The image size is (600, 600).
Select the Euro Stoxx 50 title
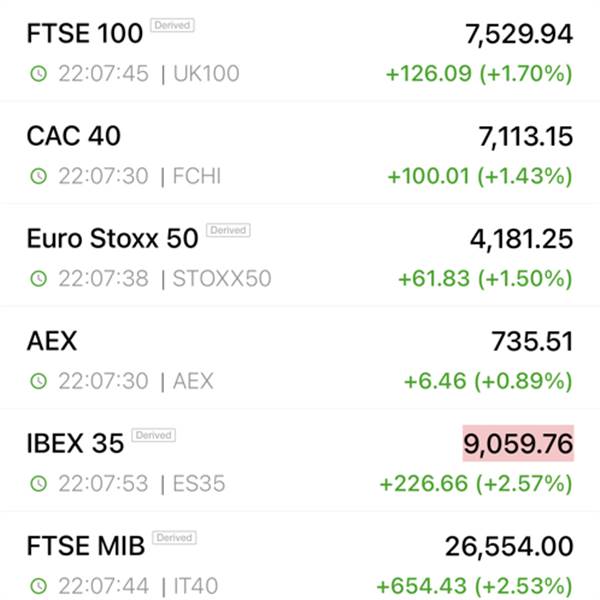tap(112, 238)
